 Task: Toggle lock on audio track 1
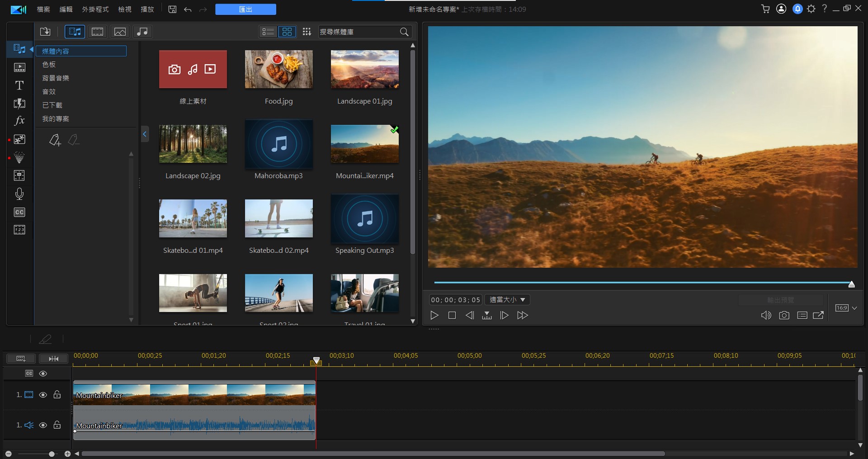click(x=57, y=425)
